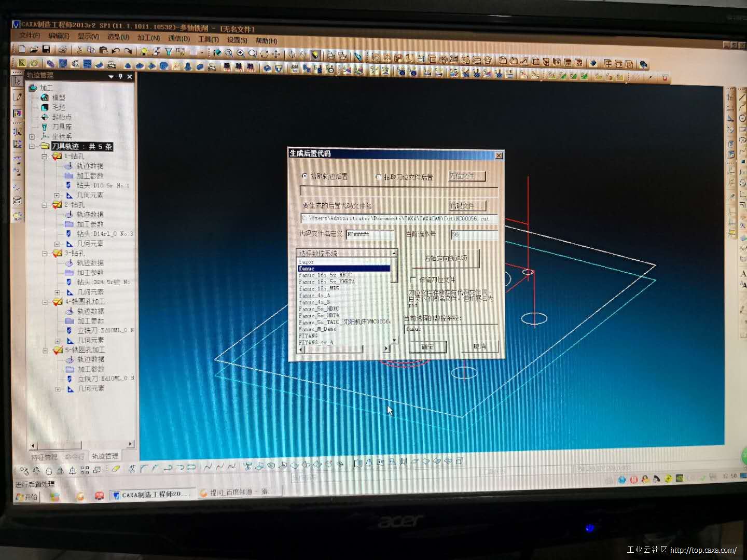Click the funnel filter toolbar icon
747x560 pixels.
[x=168, y=51]
